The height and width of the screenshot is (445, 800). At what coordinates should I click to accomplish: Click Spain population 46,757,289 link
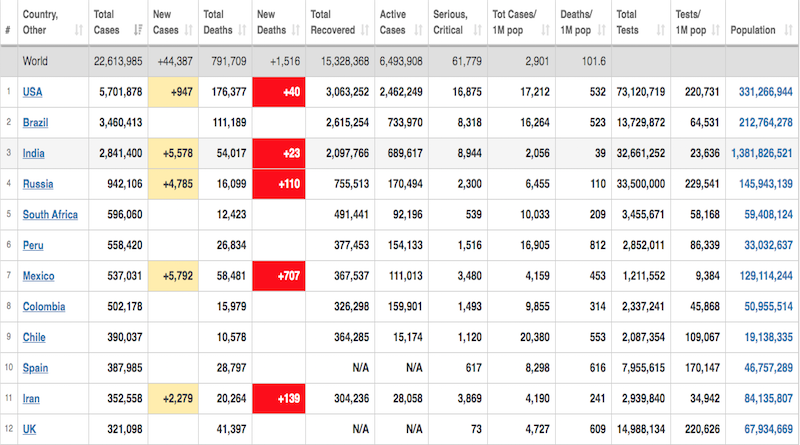768,368
